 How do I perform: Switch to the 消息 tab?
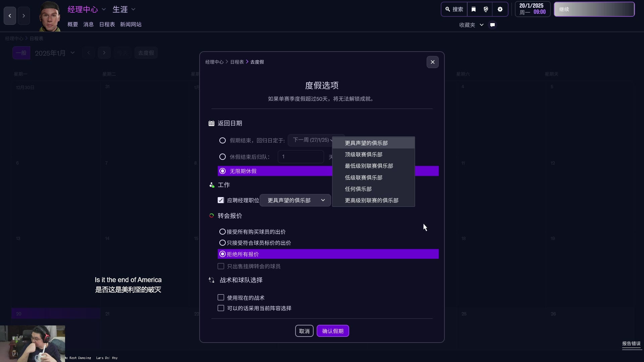[88, 24]
